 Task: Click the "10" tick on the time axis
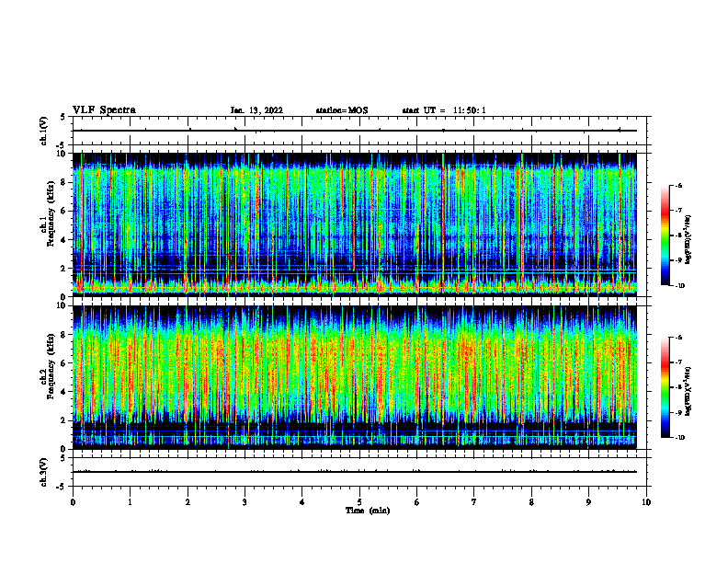[646, 502]
